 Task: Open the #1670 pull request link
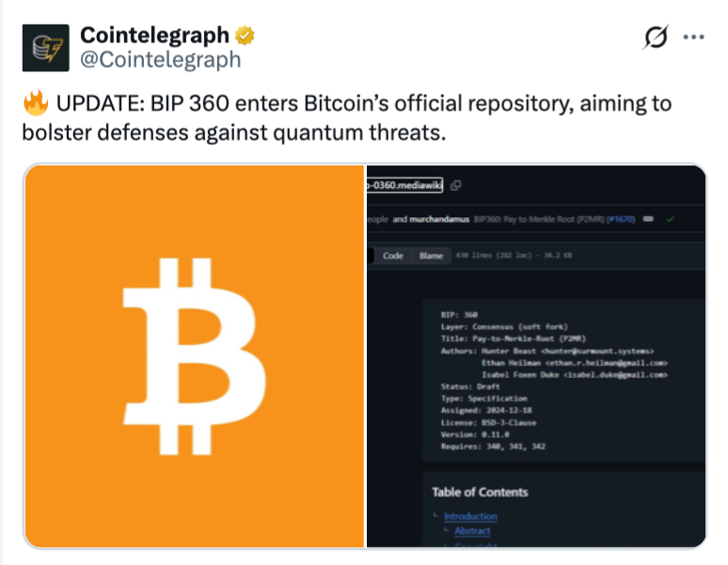[x=621, y=219]
